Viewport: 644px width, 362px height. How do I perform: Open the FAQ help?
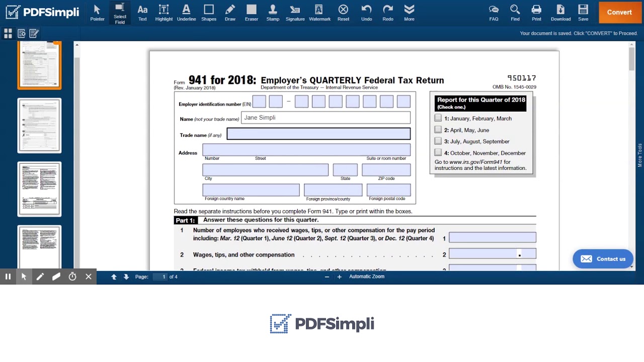494,13
